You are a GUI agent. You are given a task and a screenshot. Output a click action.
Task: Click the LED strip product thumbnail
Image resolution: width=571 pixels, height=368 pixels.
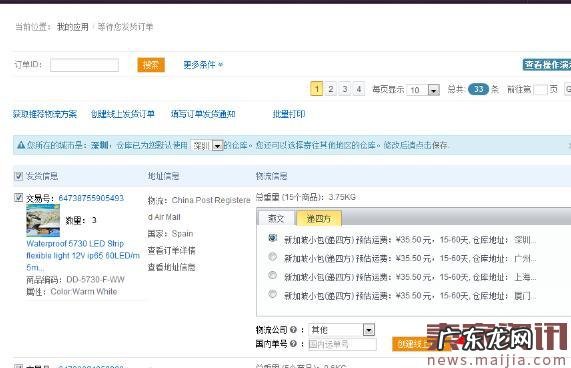tap(43, 220)
